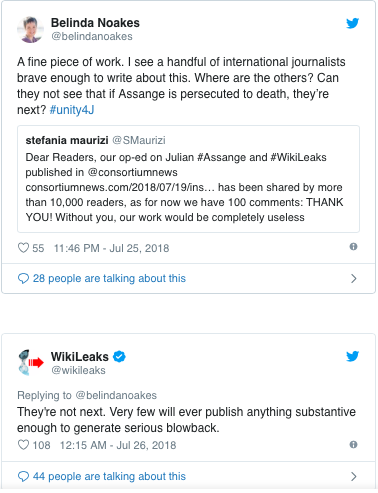Viewport: 378px width, 493px height.
Task: Click Twitter bird icon on Belinda Noakes tweet
Action: coord(352,23)
